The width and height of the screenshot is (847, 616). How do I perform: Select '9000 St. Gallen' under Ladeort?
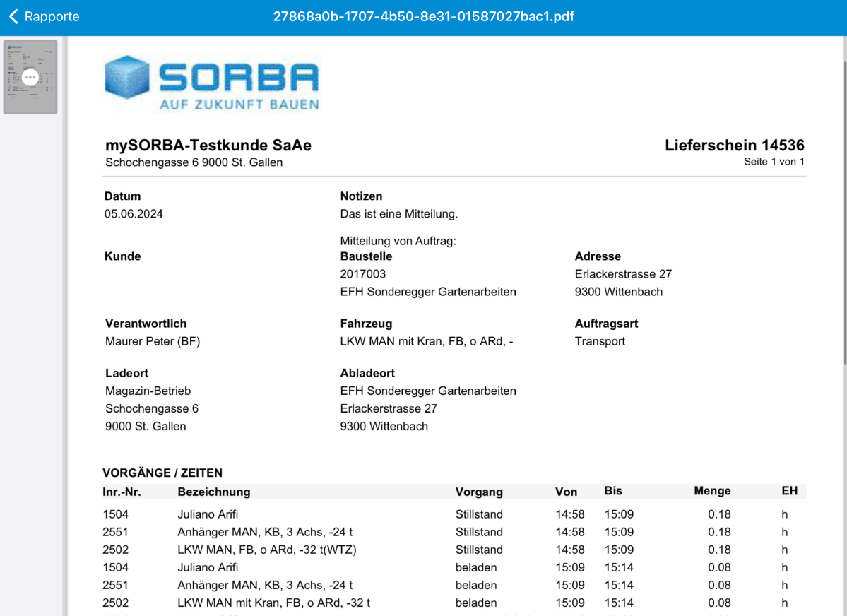tap(146, 427)
